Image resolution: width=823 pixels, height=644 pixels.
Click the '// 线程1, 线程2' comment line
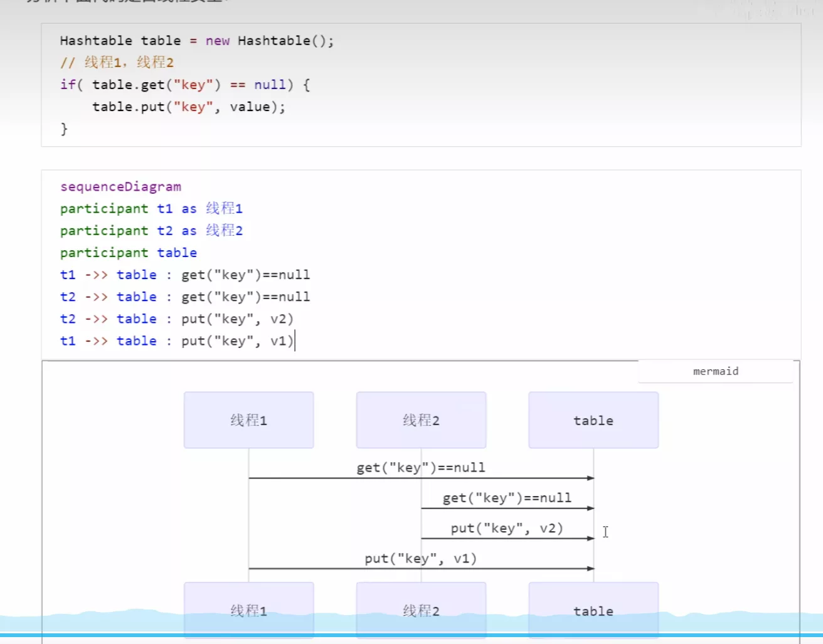(117, 63)
